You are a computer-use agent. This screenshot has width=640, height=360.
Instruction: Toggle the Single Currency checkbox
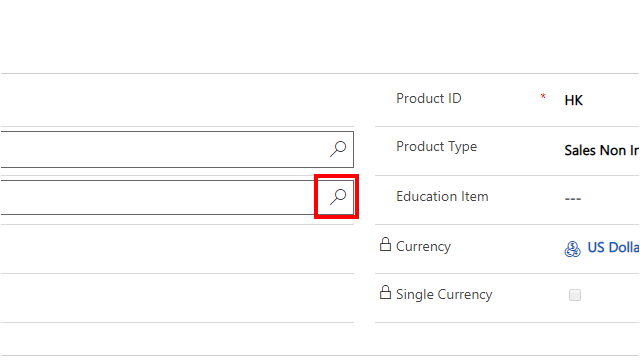click(575, 295)
